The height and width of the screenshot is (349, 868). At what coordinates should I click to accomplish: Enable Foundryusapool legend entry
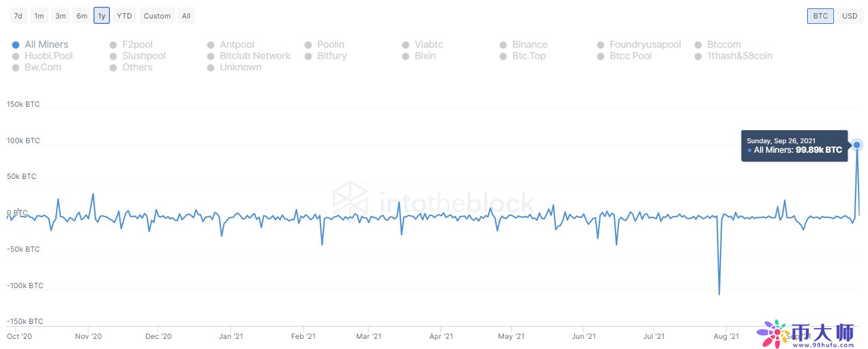tap(644, 45)
